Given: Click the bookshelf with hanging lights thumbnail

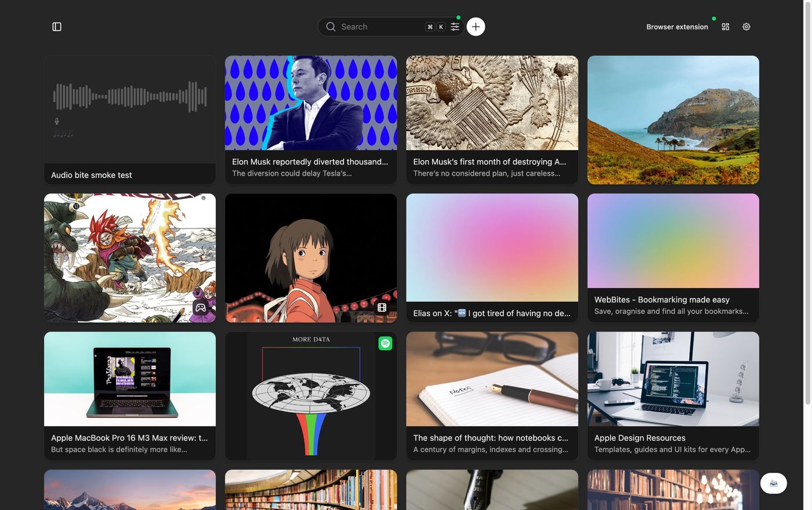Looking at the screenshot, I should pyautogui.click(x=673, y=490).
